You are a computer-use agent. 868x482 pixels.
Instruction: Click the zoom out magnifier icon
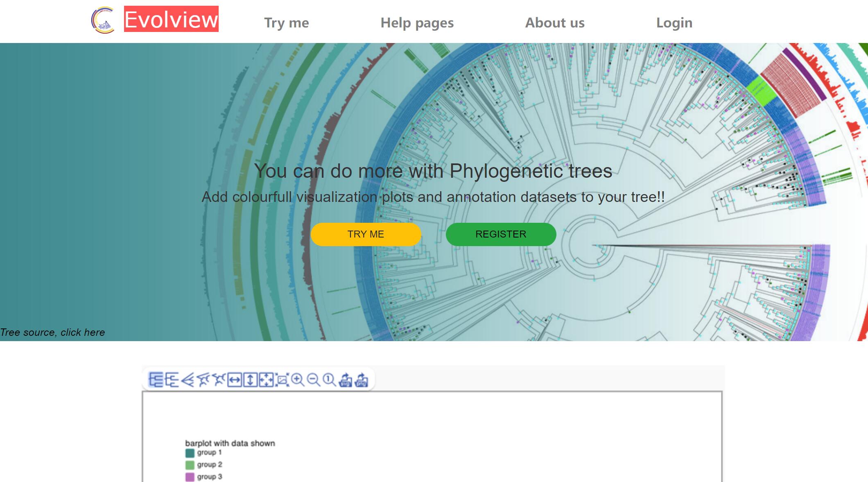pos(313,380)
